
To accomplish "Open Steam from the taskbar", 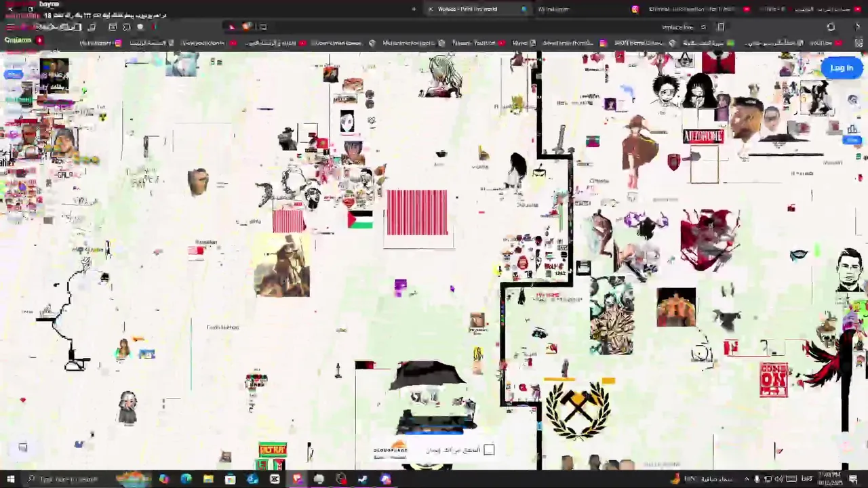I will tap(363, 479).
